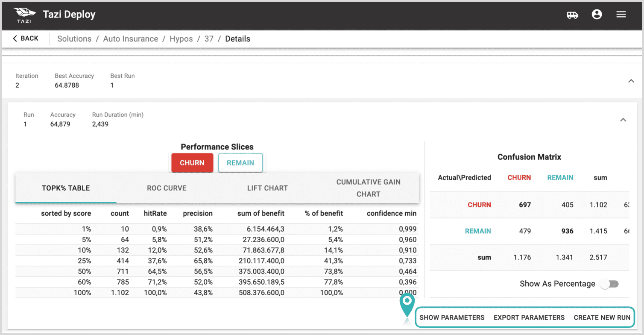The image size is (644, 335).
Task: Select the 60% row in table
Action: (x=217, y=282)
